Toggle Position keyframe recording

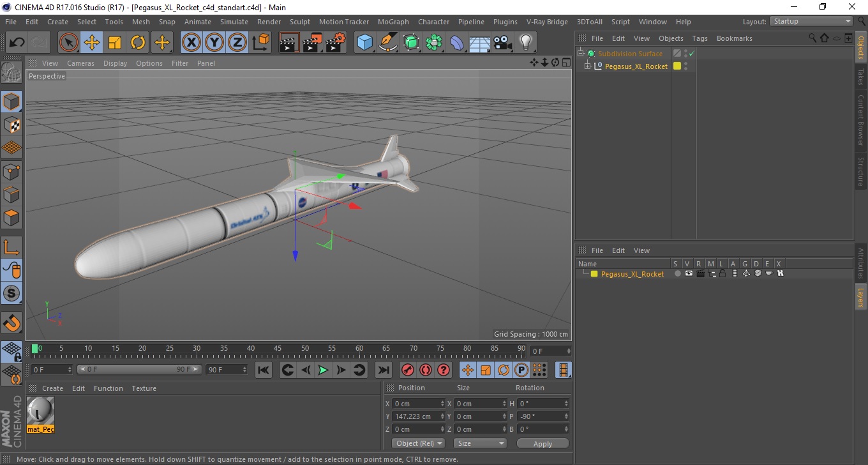click(468, 370)
